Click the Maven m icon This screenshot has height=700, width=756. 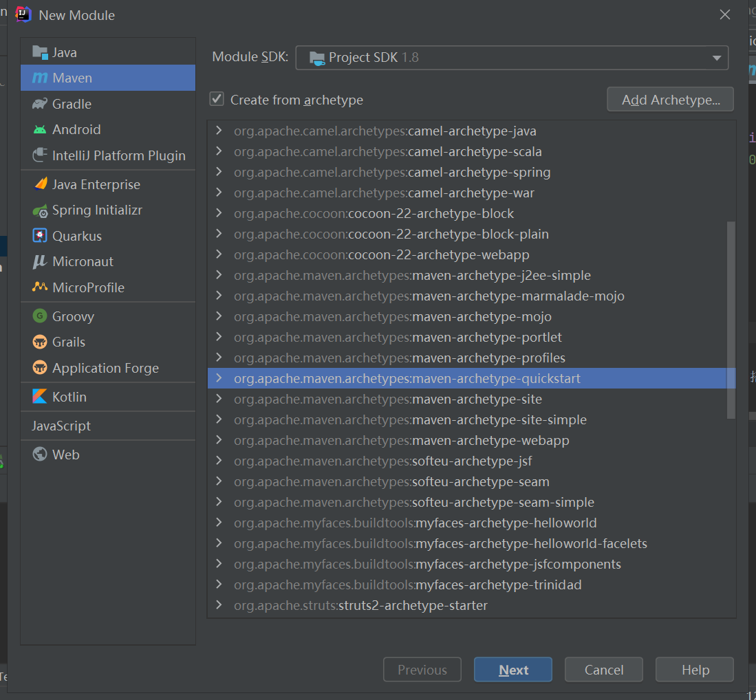tap(39, 78)
